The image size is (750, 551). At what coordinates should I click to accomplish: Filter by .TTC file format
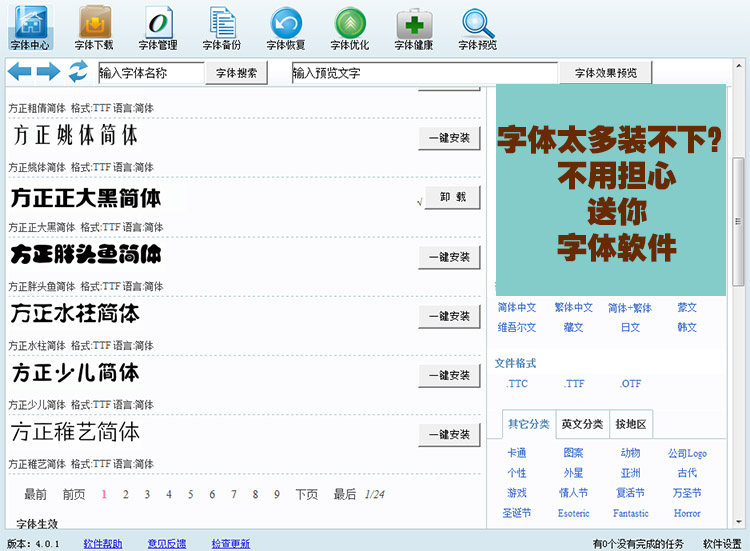[x=517, y=384]
